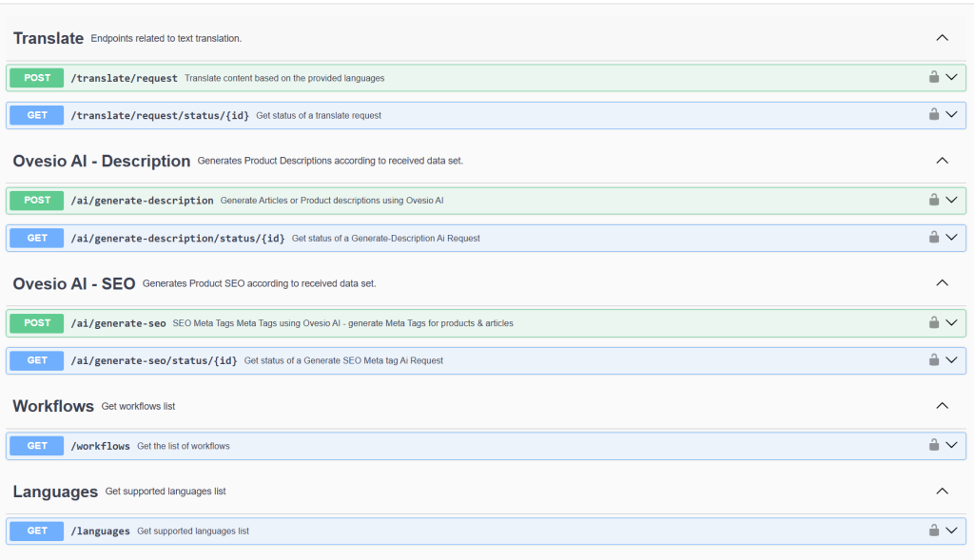Click 'Get status of a Generate-Description Ai Request'
Viewport: 974px width, 560px height.
pyautogui.click(x=386, y=239)
